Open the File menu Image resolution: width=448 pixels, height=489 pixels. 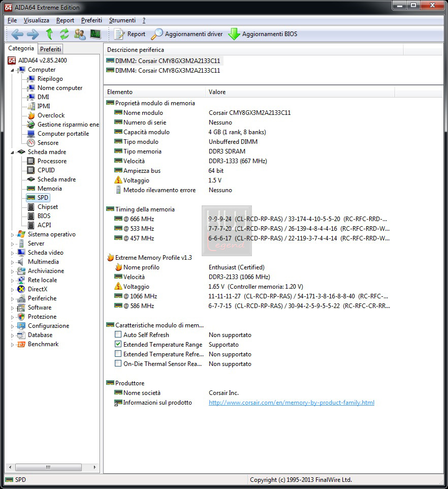[12, 20]
